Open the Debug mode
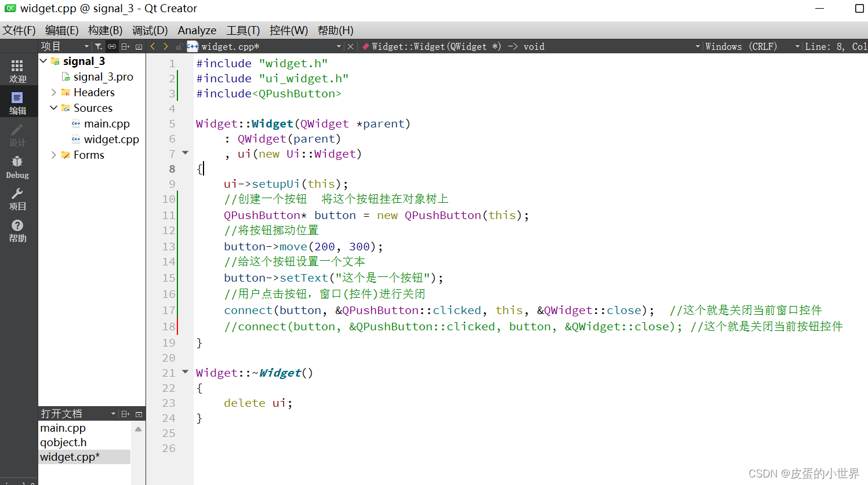 (17, 167)
